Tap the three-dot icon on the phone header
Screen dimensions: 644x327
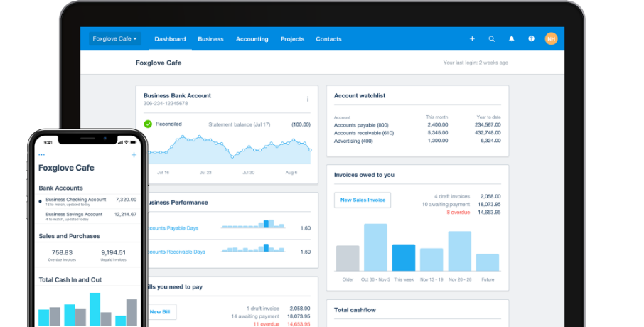[x=42, y=155]
